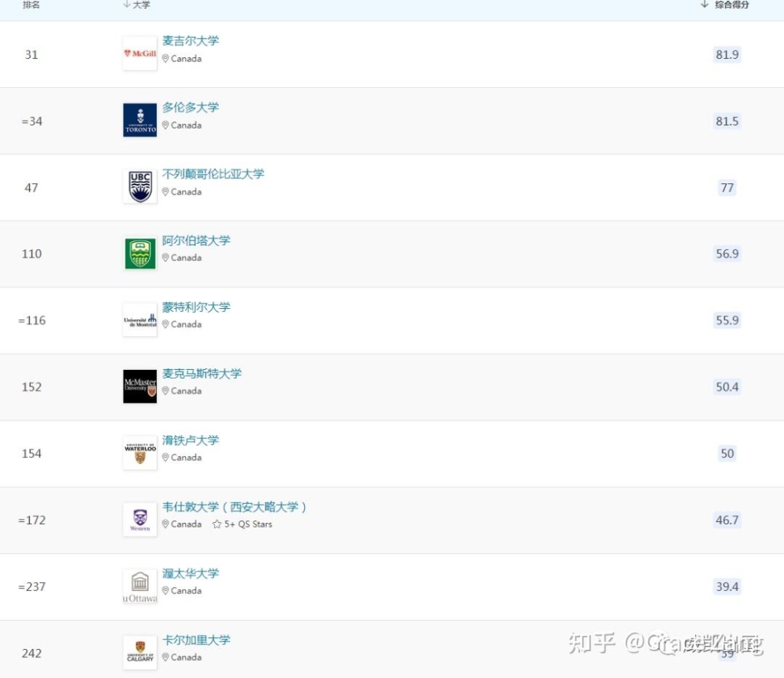Click the Canada location text under 卡尔加里大学
784x678 pixels.
(x=186, y=657)
